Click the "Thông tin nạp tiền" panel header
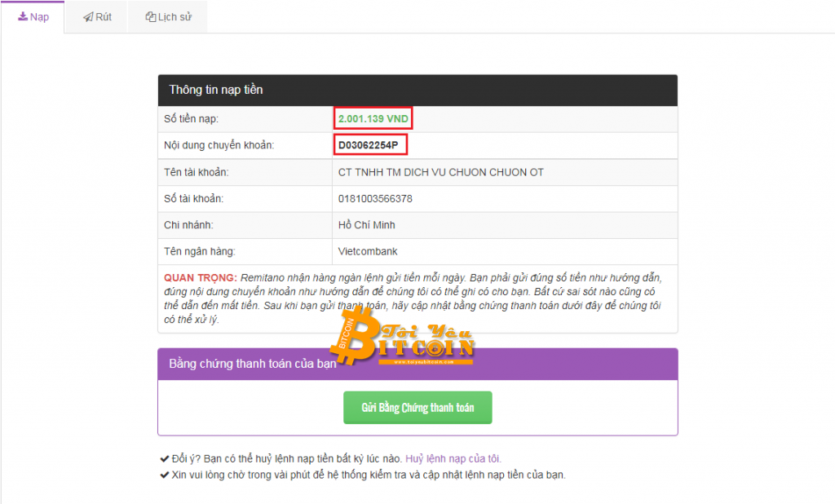This screenshot has height=504, width=835. click(x=216, y=90)
